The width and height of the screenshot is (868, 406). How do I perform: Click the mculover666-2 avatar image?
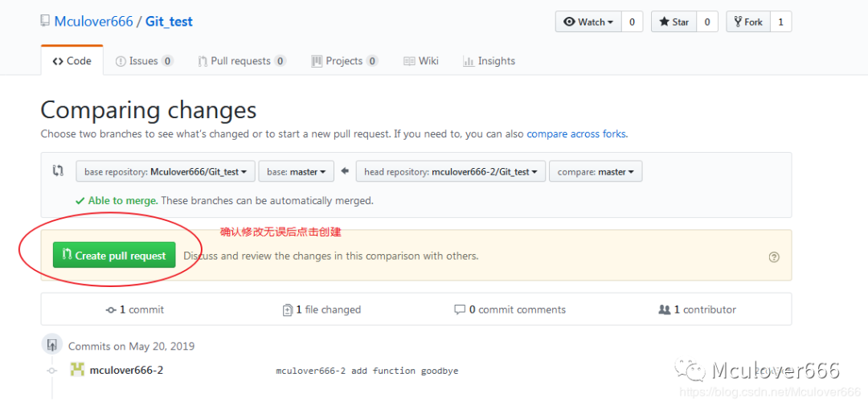coord(77,370)
